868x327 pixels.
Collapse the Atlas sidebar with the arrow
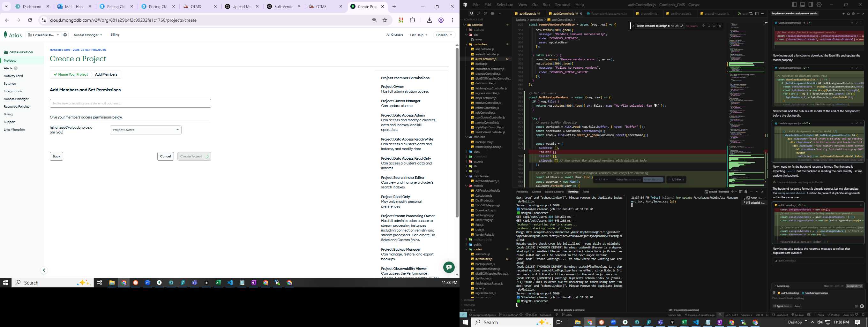pyautogui.click(x=44, y=270)
